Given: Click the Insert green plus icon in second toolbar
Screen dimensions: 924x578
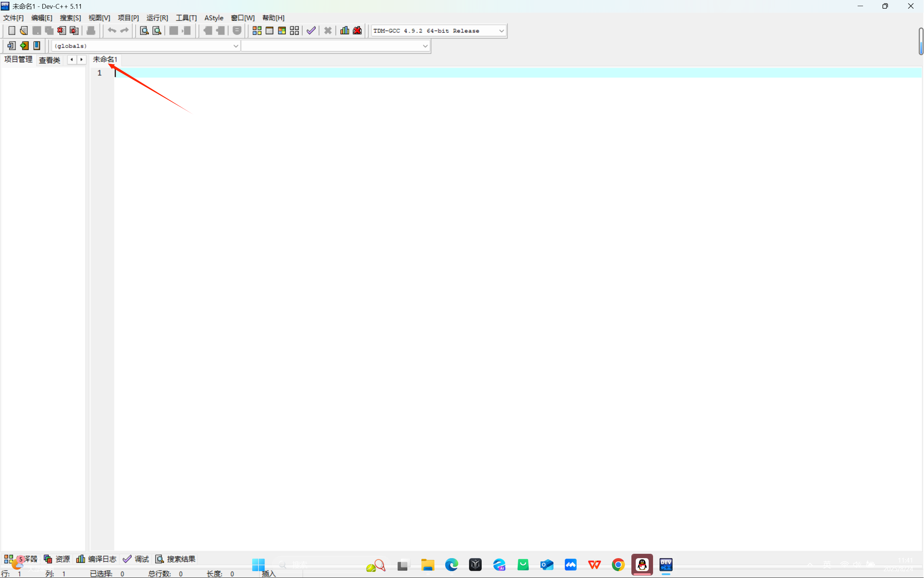Looking at the screenshot, I should point(24,46).
